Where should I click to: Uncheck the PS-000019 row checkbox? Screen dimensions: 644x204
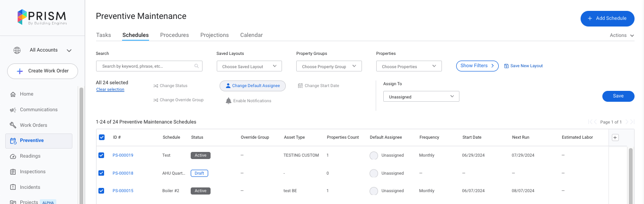pos(102,155)
